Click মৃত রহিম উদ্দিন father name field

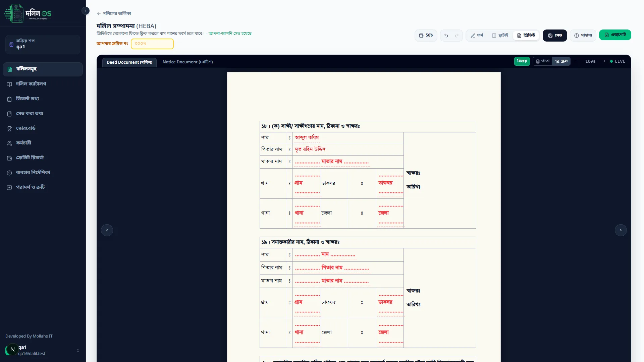tap(310, 149)
